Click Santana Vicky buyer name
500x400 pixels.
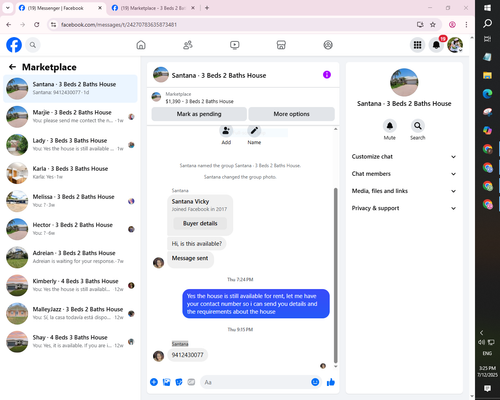click(190, 201)
